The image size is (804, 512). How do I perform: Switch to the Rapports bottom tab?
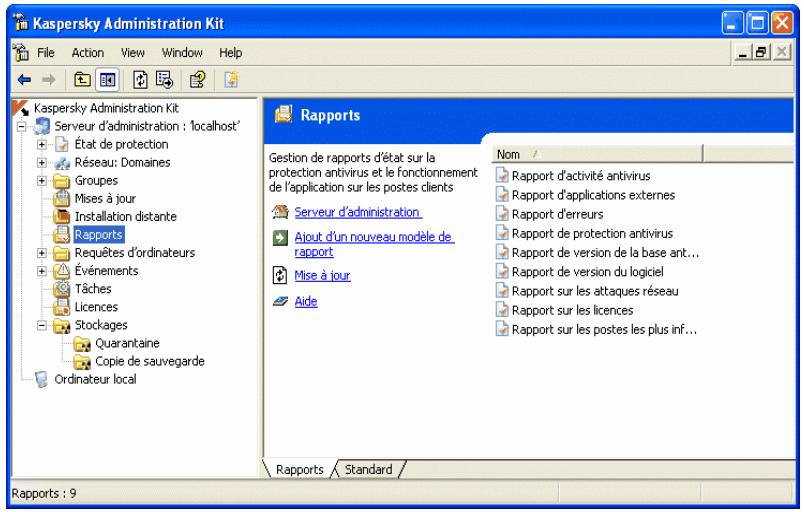pos(299,469)
